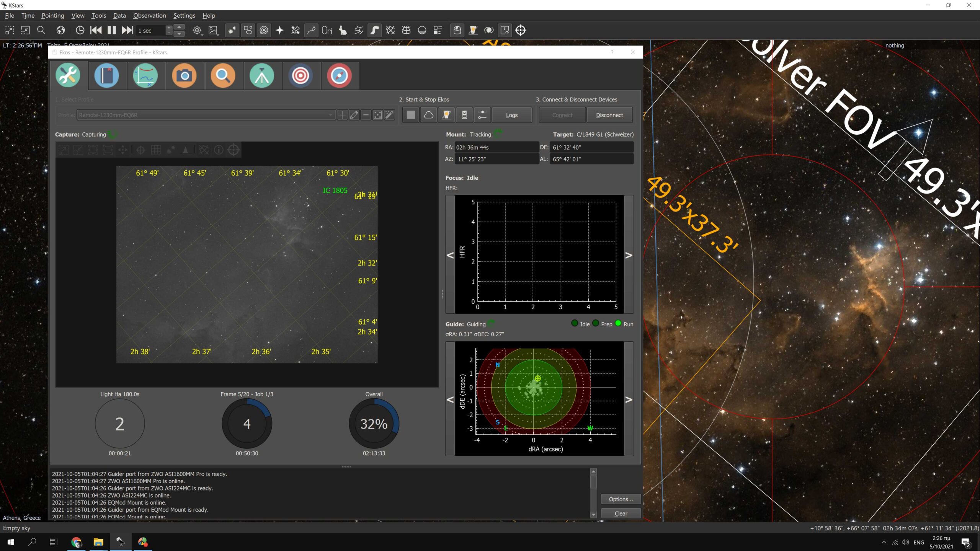Toggle Milky Way display in toolbar

click(374, 30)
